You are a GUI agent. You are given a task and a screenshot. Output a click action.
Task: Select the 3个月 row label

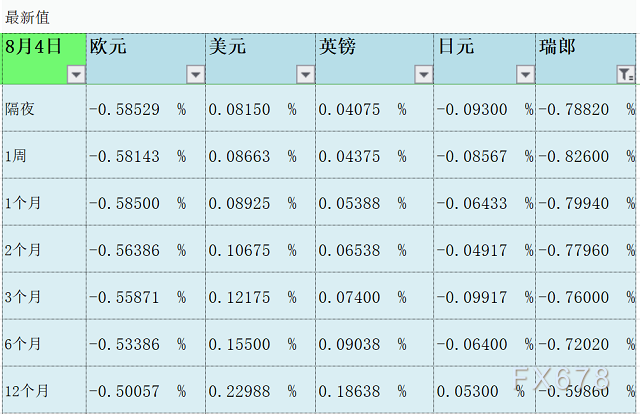44,296
